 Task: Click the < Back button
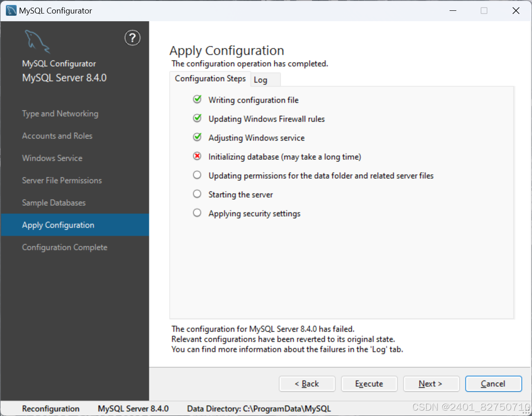coord(307,384)
